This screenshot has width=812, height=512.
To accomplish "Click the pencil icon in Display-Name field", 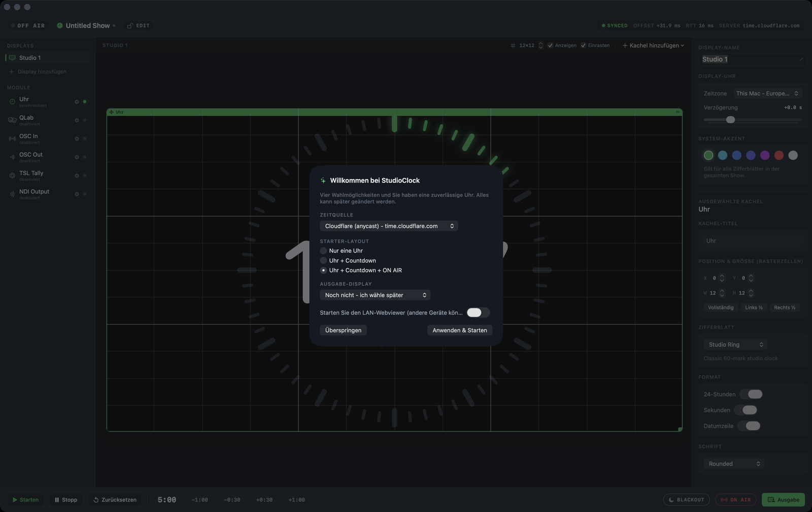I will [801, 59].
